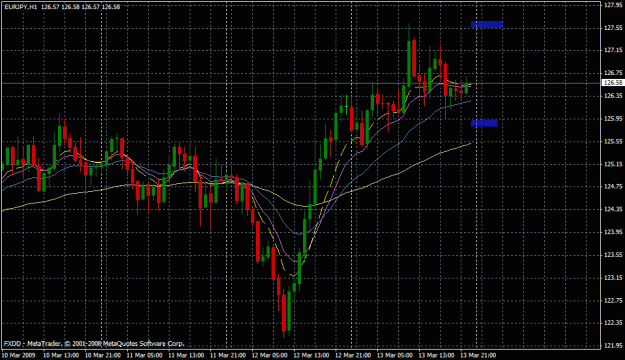Viewport: 625px width, 360px height.
Task: Click the 10 Mar 13:00 time label
Action: (x=61, y=355)
